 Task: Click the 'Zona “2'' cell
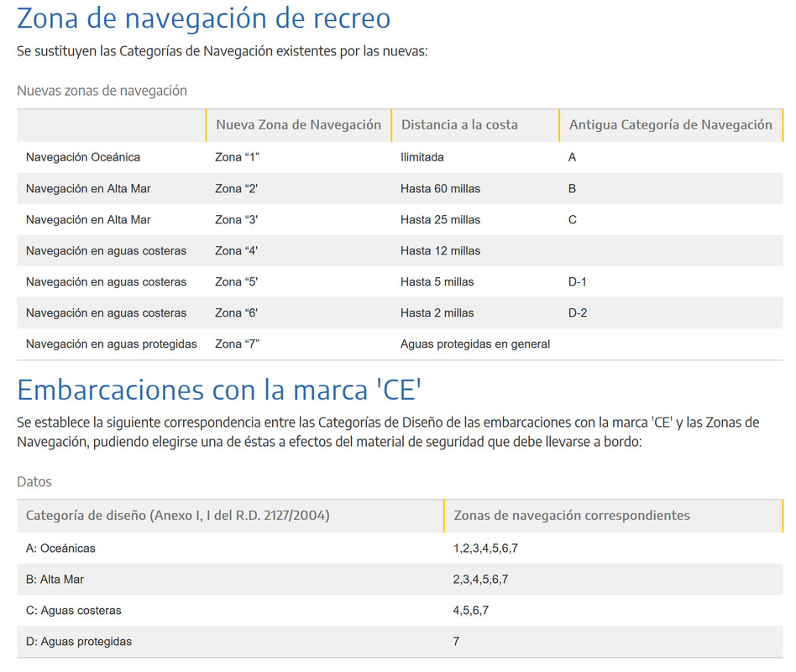(x=236, y=188)
